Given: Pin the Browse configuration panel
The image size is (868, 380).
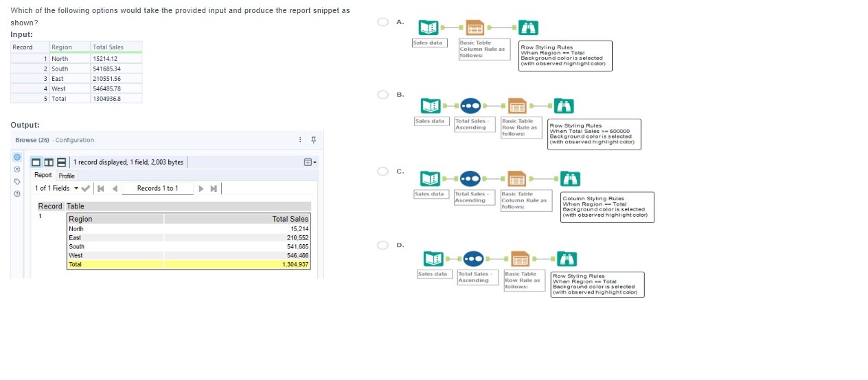Looking at the screenshot, I should (x=314, y=140).
